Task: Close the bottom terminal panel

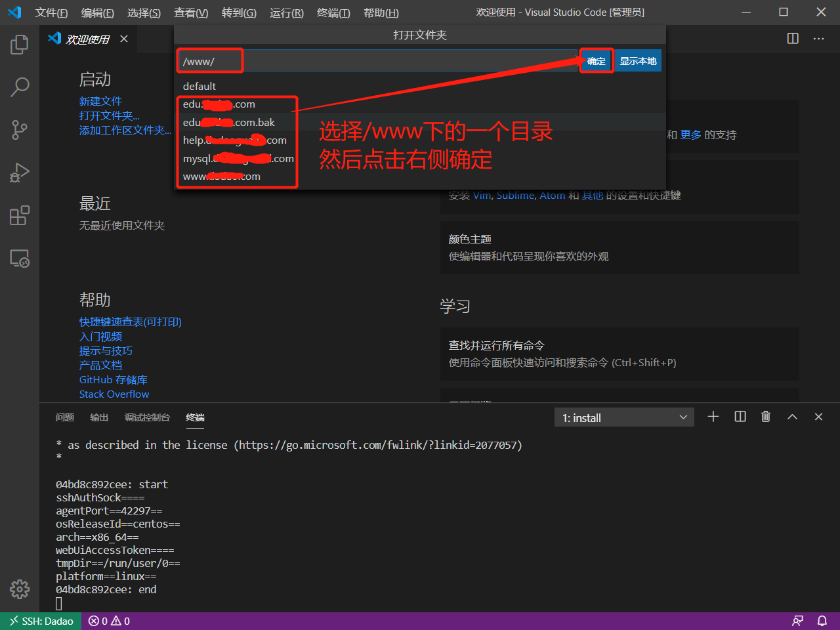Action: click(x=818, y=417)
